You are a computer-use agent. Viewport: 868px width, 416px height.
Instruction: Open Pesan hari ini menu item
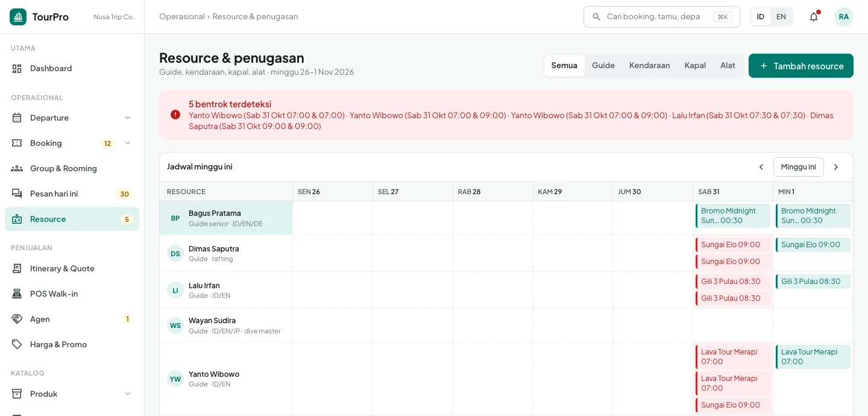pyautogui.click(x=72, y=194)
